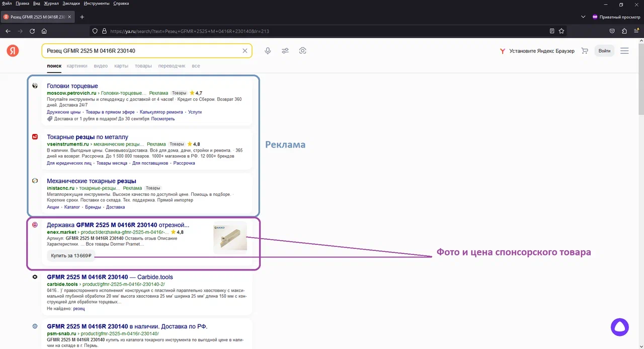The image size is (644, 349).
Task: Click the Yandex logo
Action: coord(13,51)
